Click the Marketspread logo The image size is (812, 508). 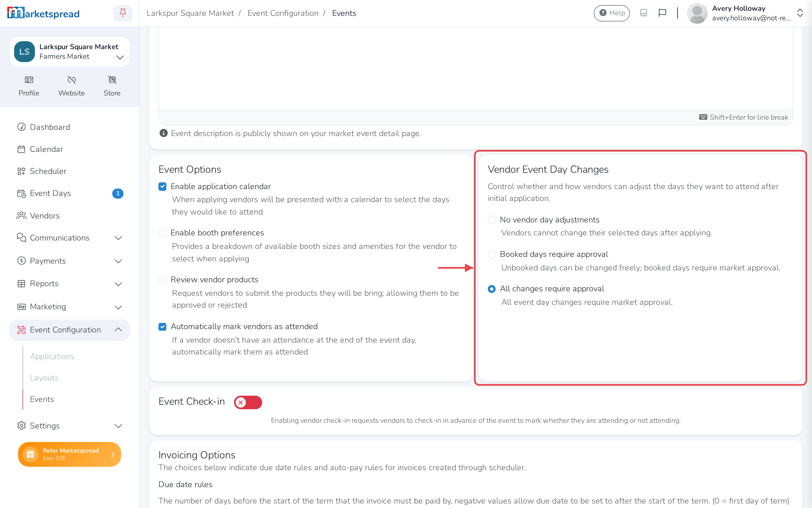click(x=43, y=13)
